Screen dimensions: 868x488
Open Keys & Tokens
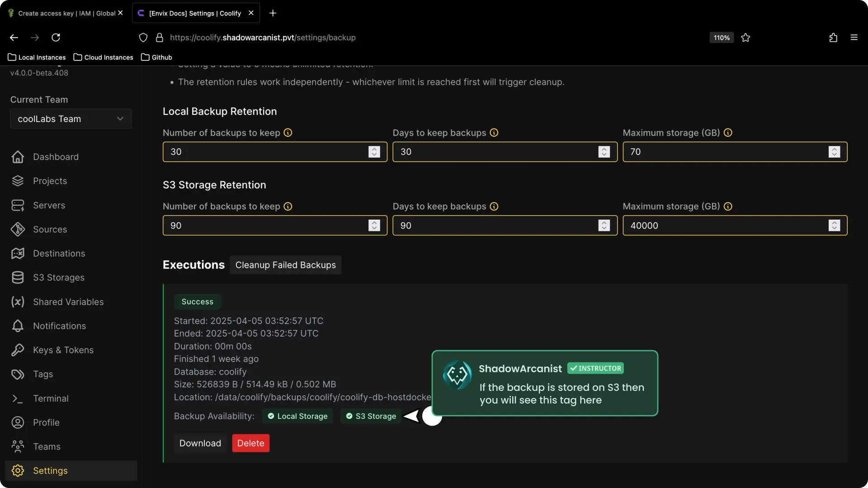[x=63, y=350]
